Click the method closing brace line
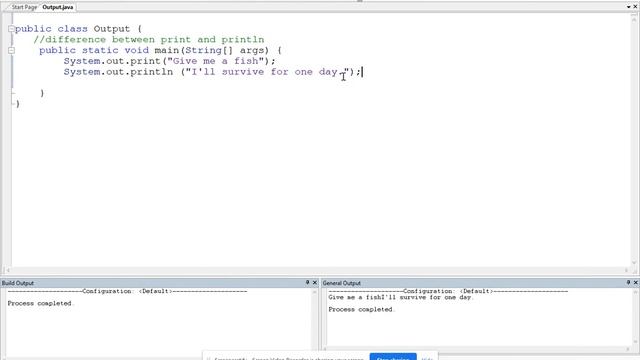This screenshot has height=360, width=640. coord(42,93)
